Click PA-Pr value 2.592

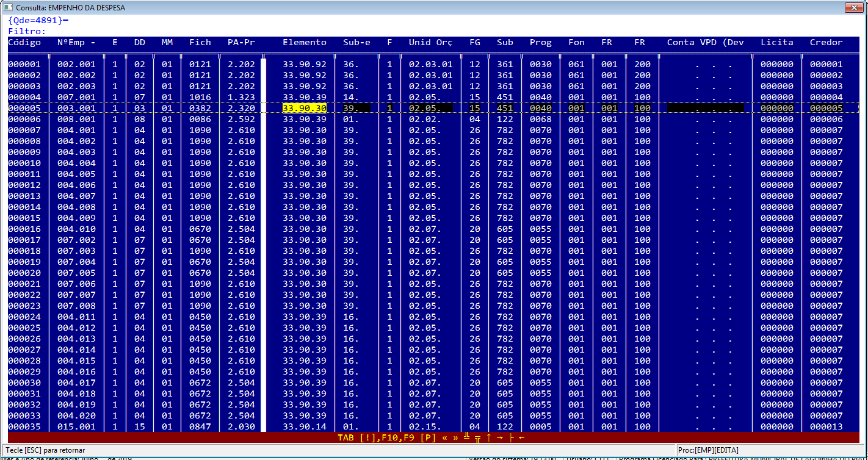point(241,120)
